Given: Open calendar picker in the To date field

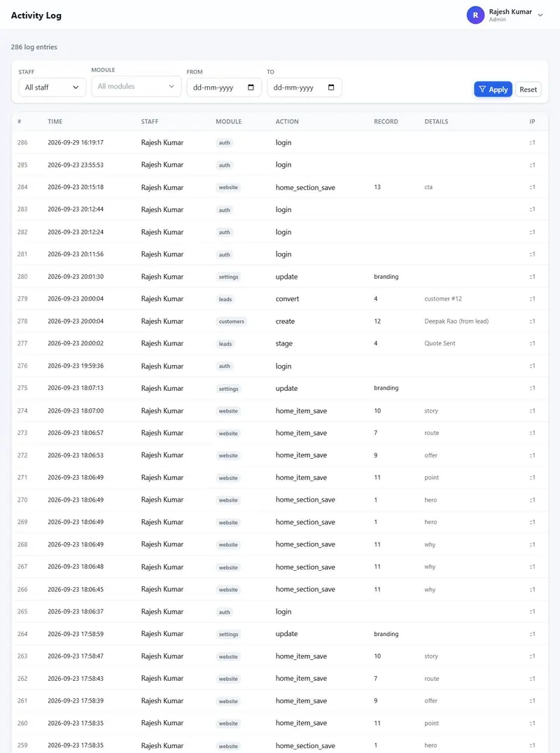Looking at the screenshot, I should coord(331,88).
